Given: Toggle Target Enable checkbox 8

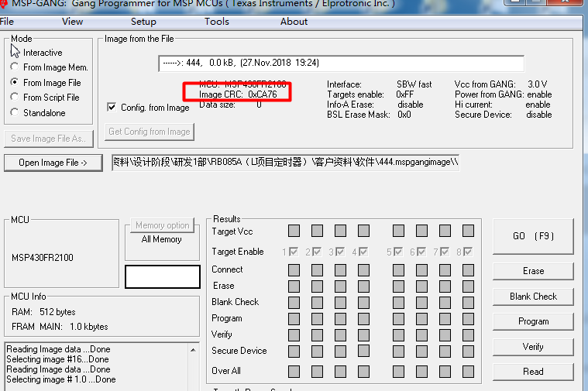Looking at the screenshot, I should click(x=468, y=252).
